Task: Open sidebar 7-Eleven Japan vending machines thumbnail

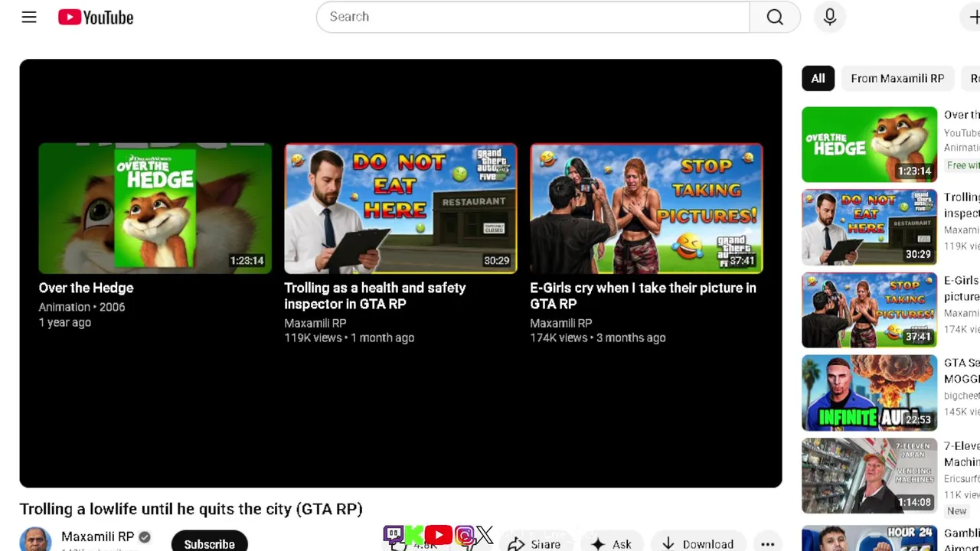Action: pyautogui.click(x=869, y=475)
